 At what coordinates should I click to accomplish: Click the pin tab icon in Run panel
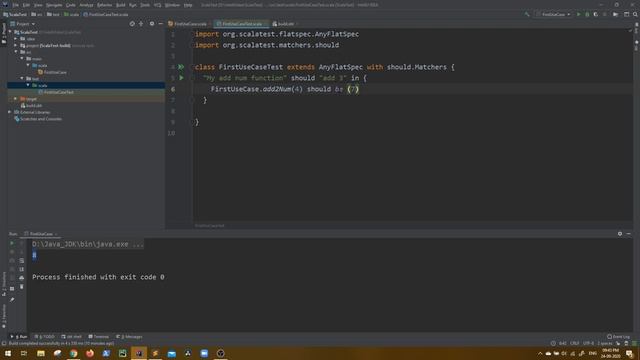pyautogui.click(x=12, y=300)
